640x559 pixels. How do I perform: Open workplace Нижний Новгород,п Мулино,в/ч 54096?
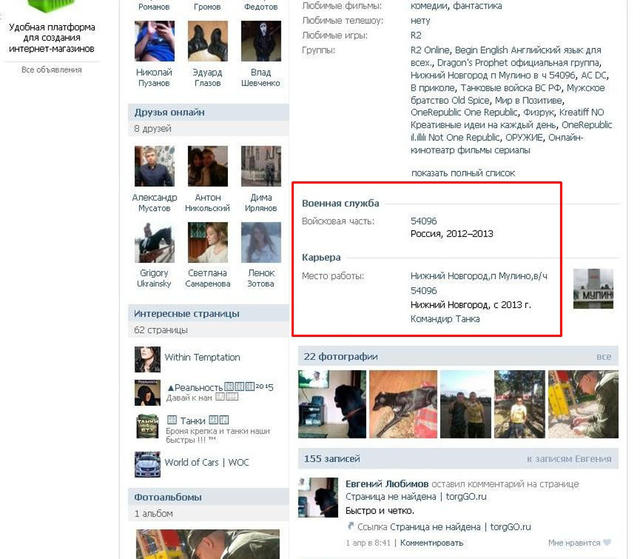(479, 283)
